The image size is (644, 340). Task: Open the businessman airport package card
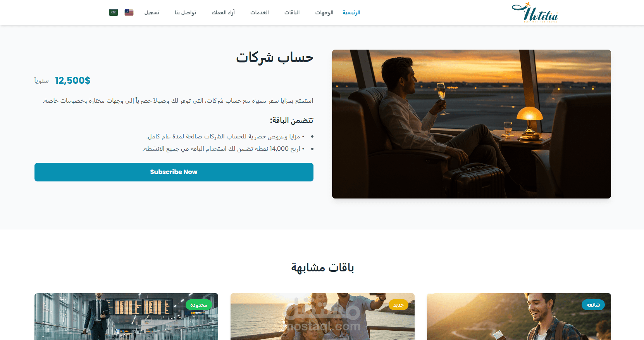[x=126, y=316]
